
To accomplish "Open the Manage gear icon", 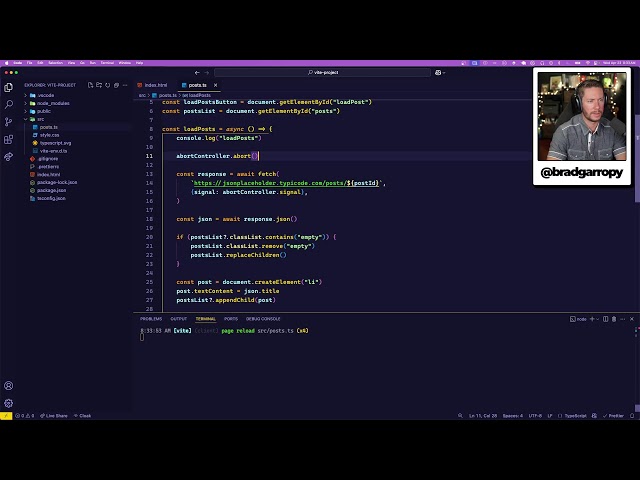I will (8, 403).
